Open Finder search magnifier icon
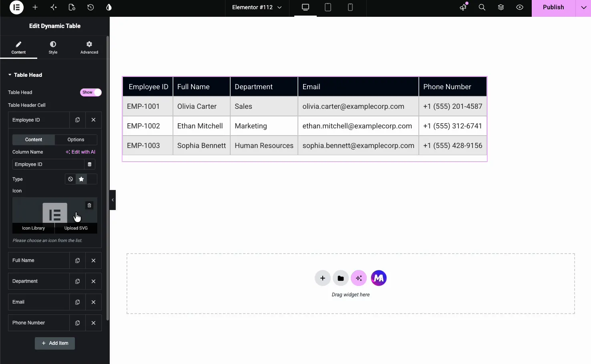This screenshot has width=591, height=364. click(x=482, y=7)
